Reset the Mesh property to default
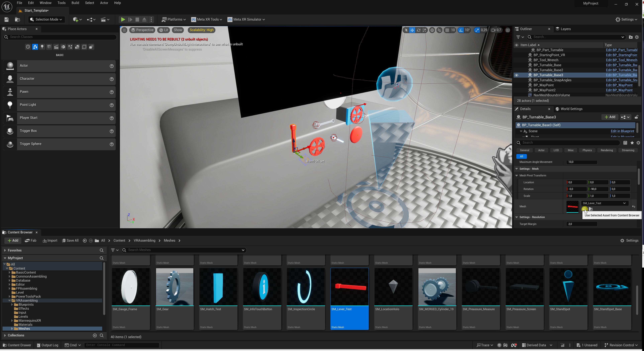The image size is (644, 351). coord(633,207)
